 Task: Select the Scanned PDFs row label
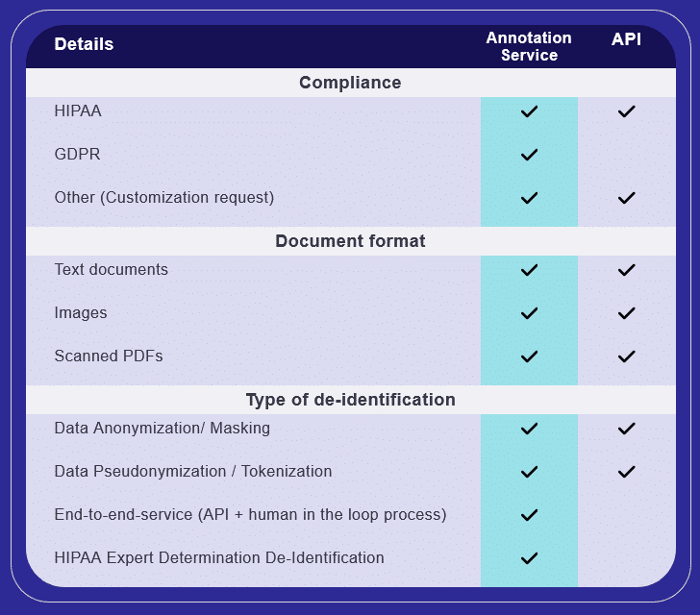pyautogui.click(x=109, y=357)
